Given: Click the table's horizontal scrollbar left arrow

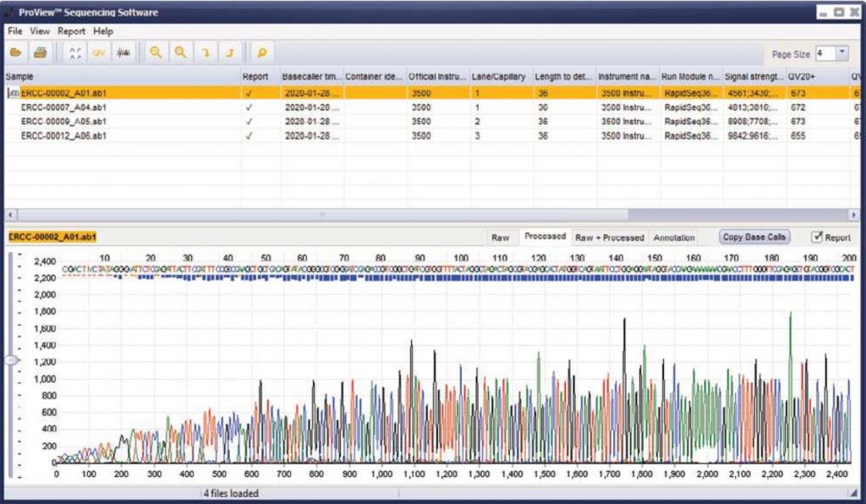Looking at the screenshot, I should (x=10, y=214).
